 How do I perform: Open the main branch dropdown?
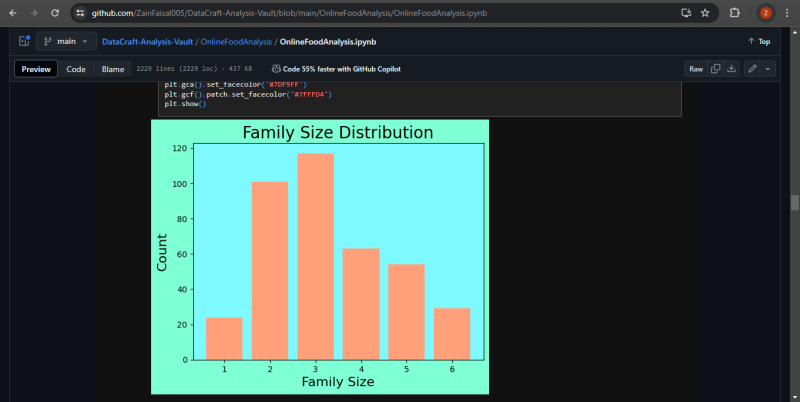65,41
